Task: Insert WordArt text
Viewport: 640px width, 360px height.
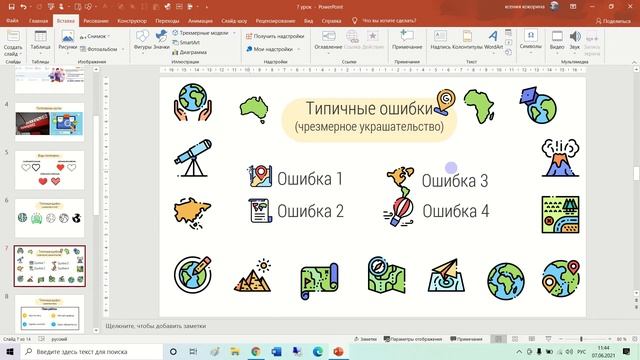Action: pyautogui.click(x=493, y=40)
